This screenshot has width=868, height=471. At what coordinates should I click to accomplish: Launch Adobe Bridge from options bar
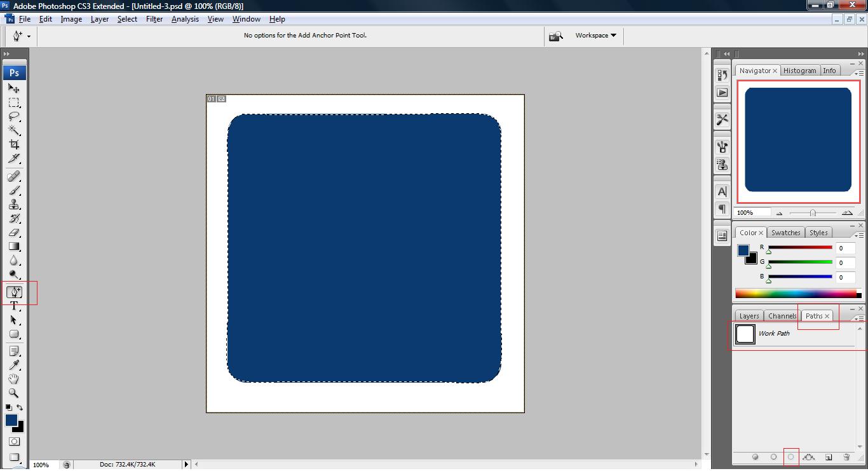(x=556, y=36)
